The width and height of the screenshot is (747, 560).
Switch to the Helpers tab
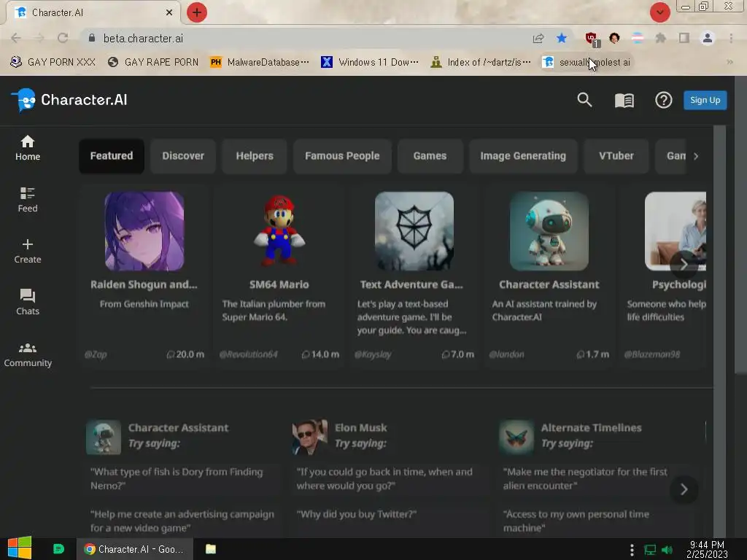pyautogui.click(x=255, y=156)
